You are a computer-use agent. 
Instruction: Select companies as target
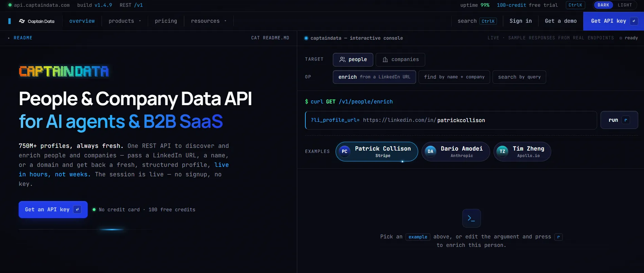[x=400, y=60]
